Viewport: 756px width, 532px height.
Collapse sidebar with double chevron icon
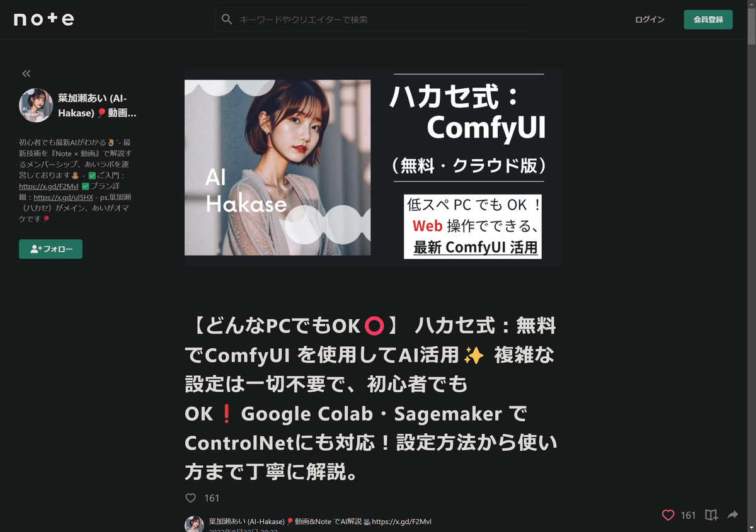click(26, 74)
